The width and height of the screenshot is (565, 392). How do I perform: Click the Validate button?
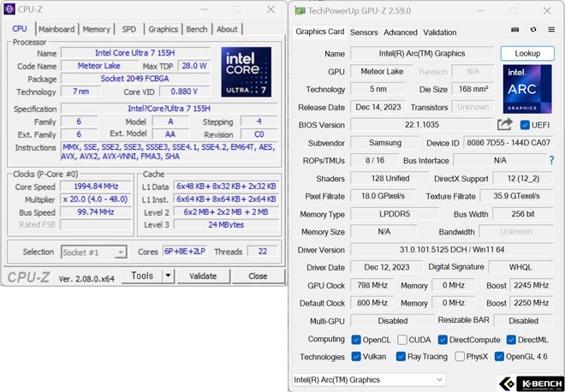point(203,276)
